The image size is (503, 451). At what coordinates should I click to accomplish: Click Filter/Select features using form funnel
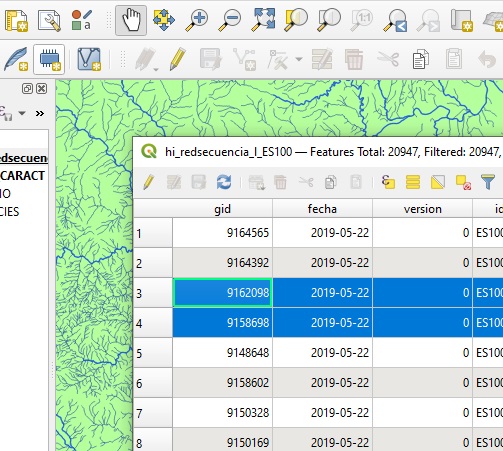tap(488, 183)
